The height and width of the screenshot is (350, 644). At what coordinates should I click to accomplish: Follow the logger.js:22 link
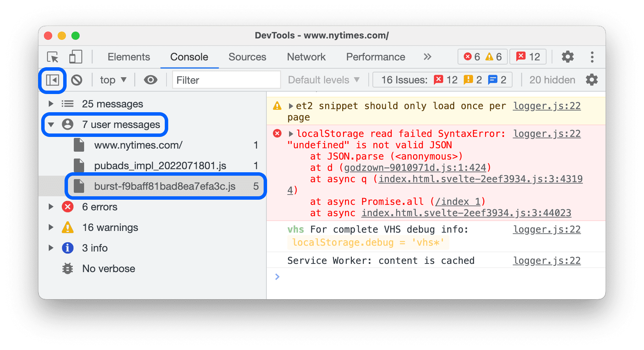(x=547, y=106)
